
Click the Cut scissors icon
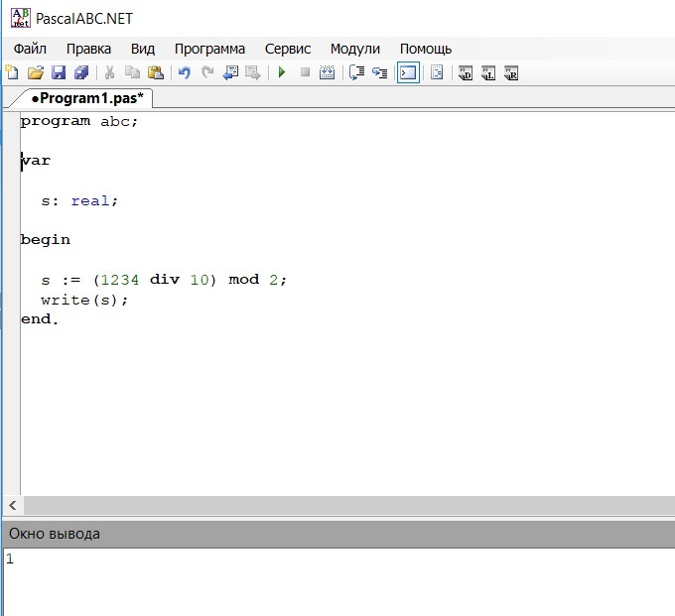[x=109, y=72]
